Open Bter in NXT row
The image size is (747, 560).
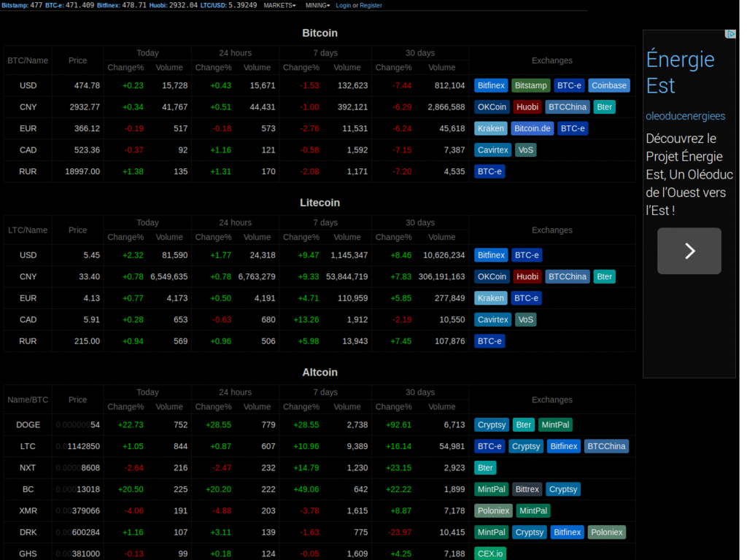click(485, 467)
